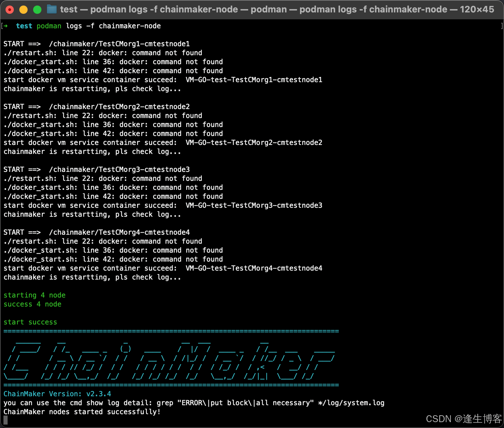Click the 'podman' command word in prompt
This screenshot has height=428, width=504.
49,26
